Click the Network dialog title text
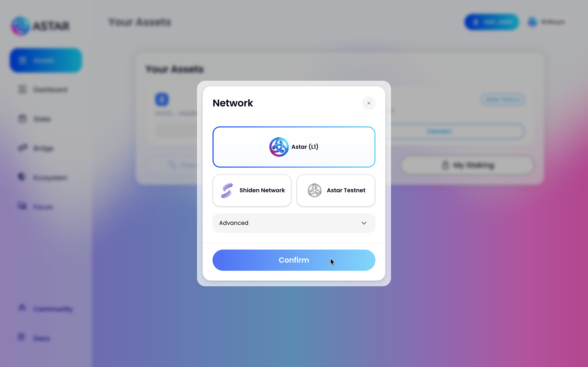The height and width of the screenshot is (367, 588). [x=233, y=103]
